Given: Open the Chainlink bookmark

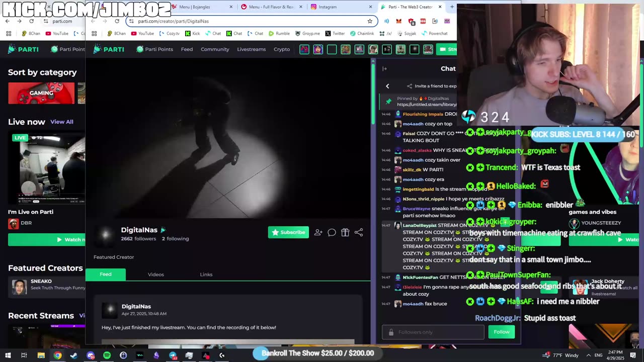Looking at the screenshot, I should click(362, 34).
